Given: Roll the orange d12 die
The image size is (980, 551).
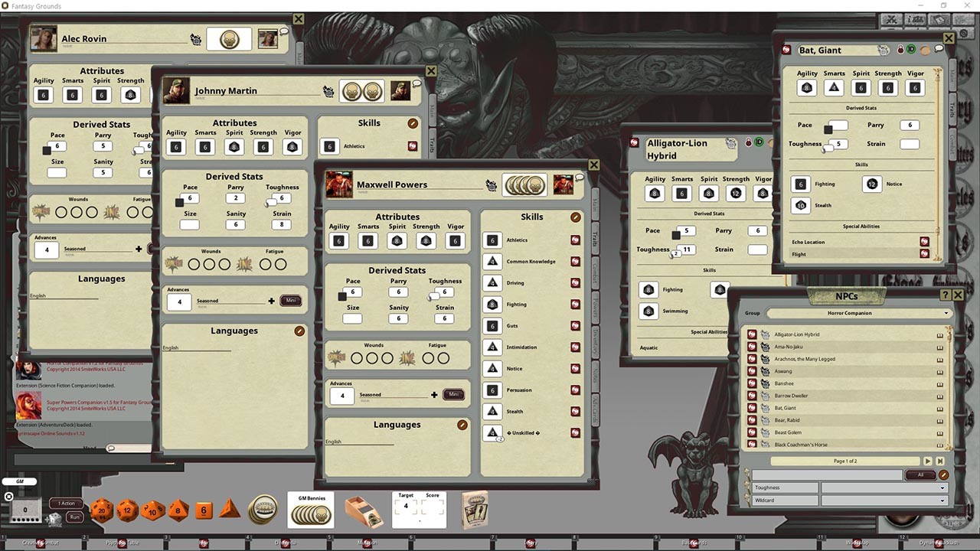Looking at the screenshot, I should point(126,510).
